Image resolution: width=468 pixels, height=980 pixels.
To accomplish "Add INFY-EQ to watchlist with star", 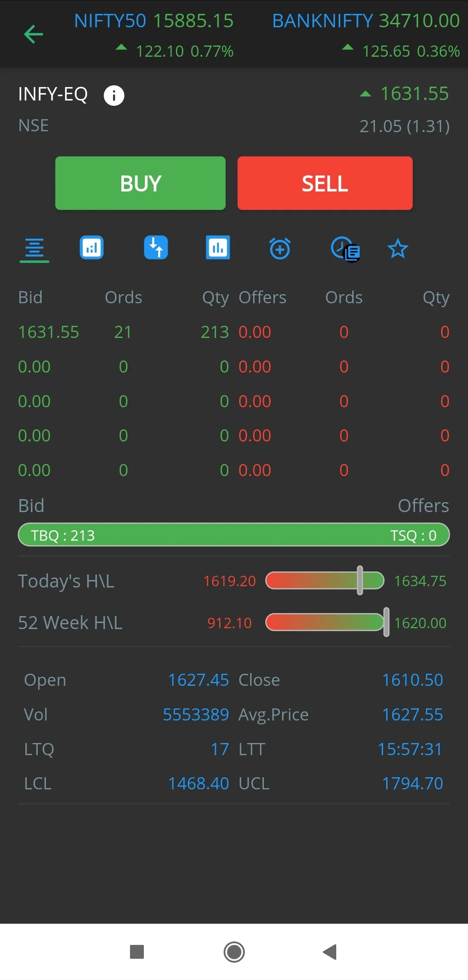I will tap(398, 249).
